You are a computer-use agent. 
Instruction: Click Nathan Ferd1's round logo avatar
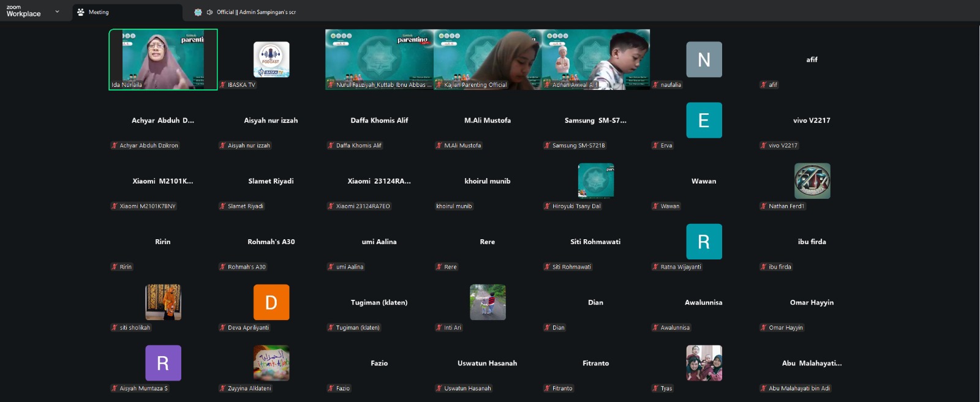[812, 181]
